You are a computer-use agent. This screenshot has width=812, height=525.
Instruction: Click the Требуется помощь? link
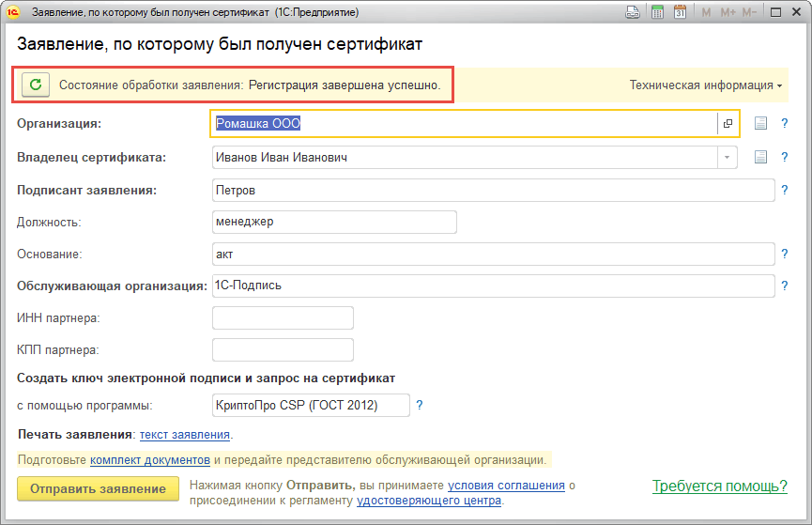click(x=719, y=486)
